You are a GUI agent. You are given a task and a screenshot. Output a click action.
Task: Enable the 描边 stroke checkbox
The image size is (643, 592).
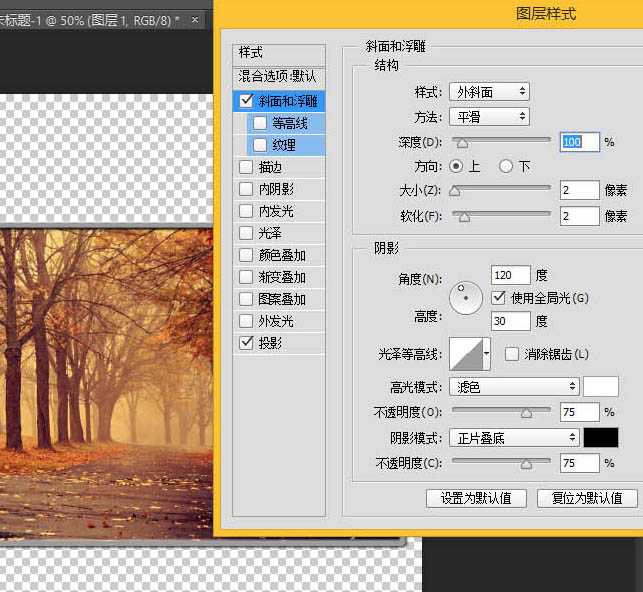[246, 167]
